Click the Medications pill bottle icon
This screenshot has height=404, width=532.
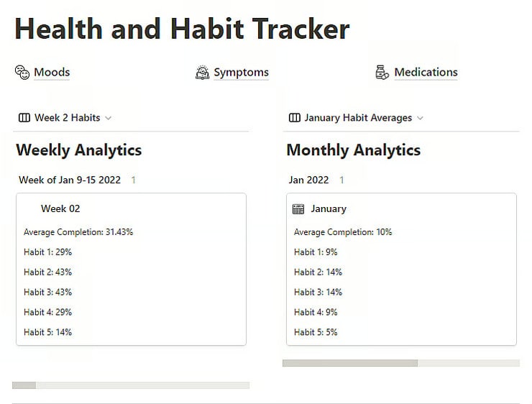[x=382, y=73]
